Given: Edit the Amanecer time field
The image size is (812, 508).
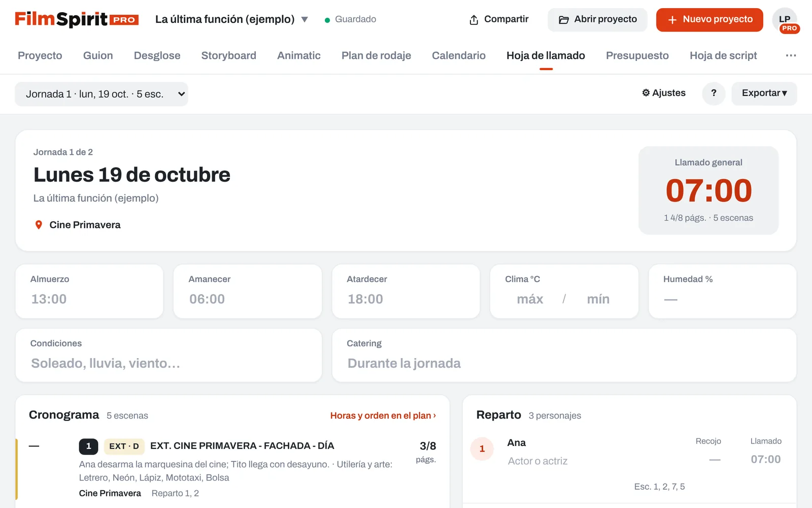Looking at the screenshot, I should (x=248, y=299).
